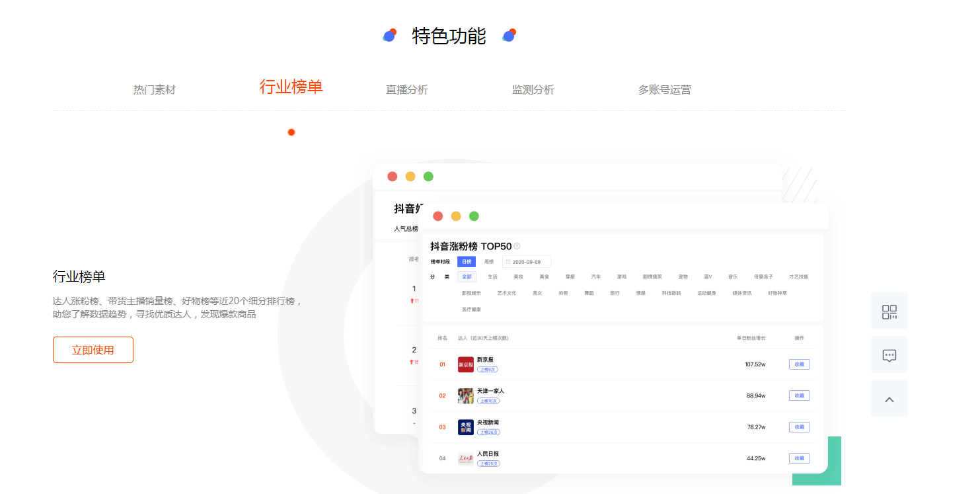The height and width of the screenshot is (494, 980).
Task: Click the 新京报 avatar thumbnail
Action: [466, 364]
